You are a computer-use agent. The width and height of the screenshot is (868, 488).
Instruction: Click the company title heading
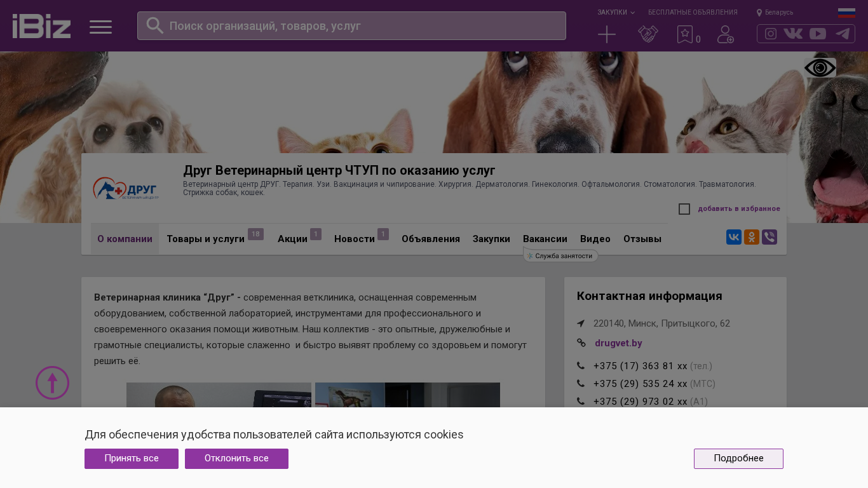(x=339, y=170)
